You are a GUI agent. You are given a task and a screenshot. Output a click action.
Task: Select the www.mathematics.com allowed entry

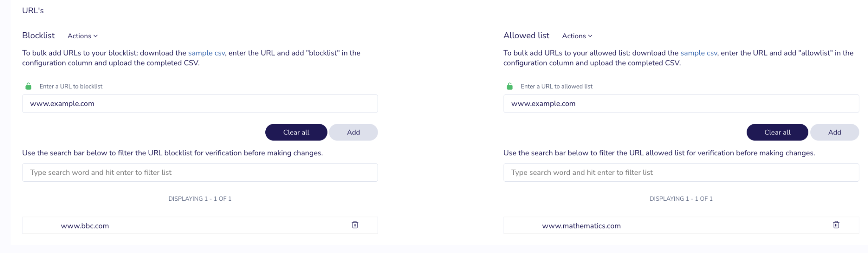(681, 225)
